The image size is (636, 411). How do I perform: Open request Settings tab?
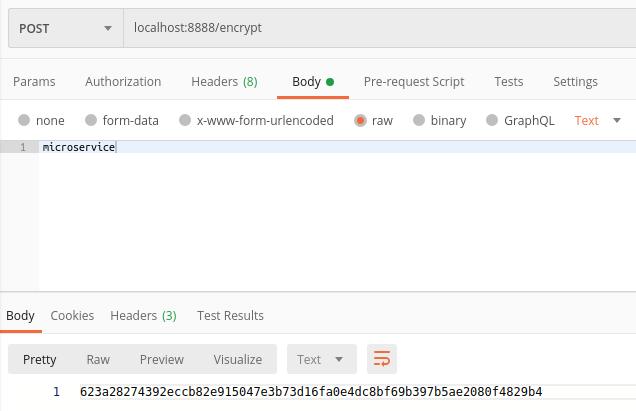coord(575,81)
